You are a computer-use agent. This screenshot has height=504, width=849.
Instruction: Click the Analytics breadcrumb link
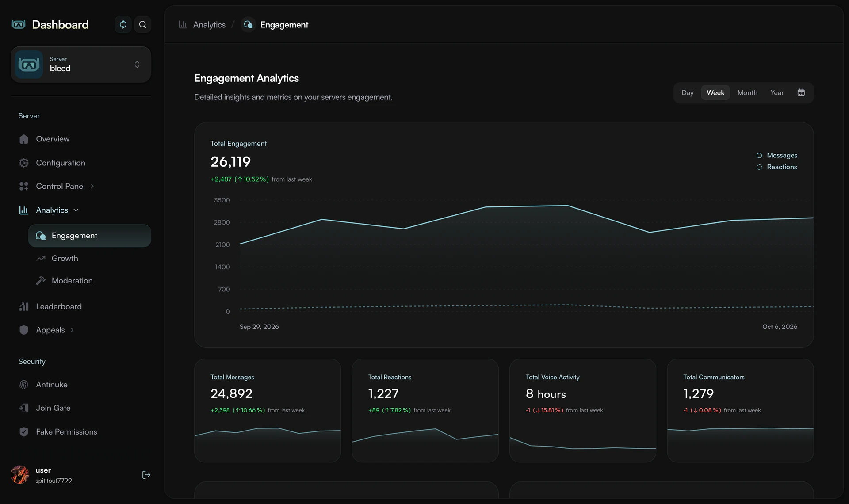[x=209, y=25]
